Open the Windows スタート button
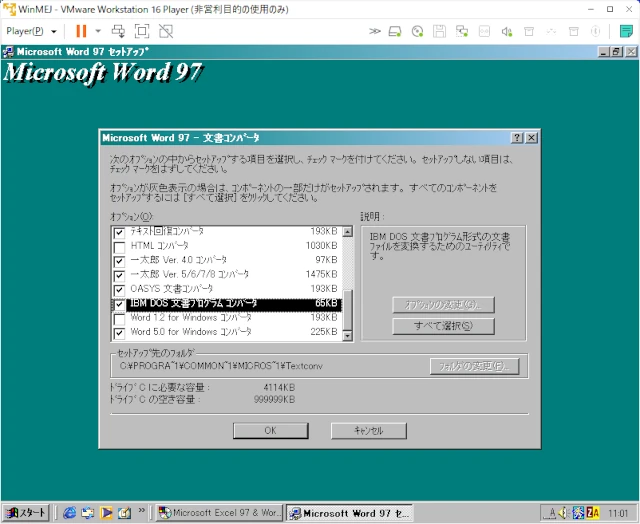 coord(26,513)
